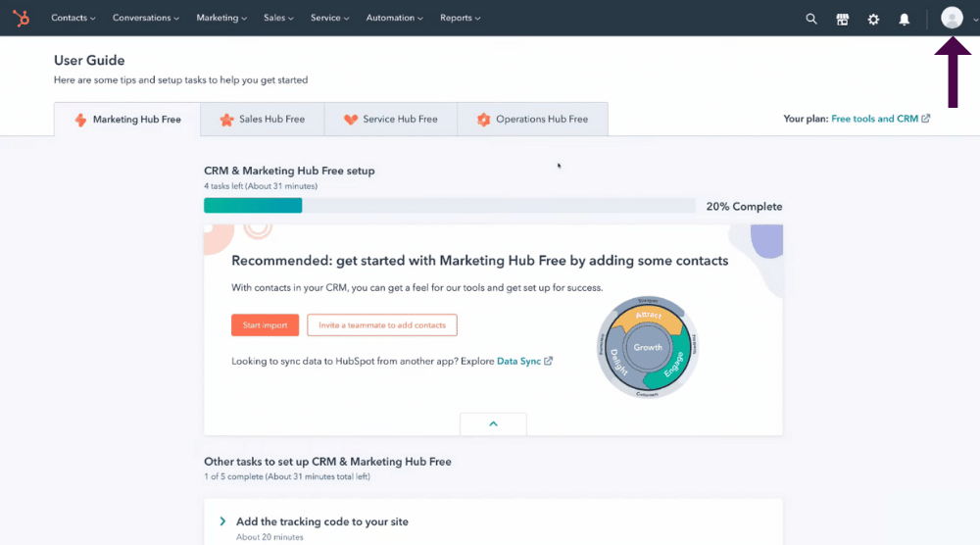Open the Service dropdown menu
Screen dimensions: 980x545
(x=329, y=18)
